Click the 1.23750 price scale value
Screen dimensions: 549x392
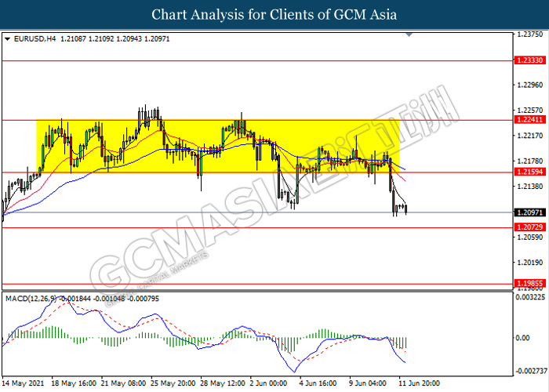point(529,34)
